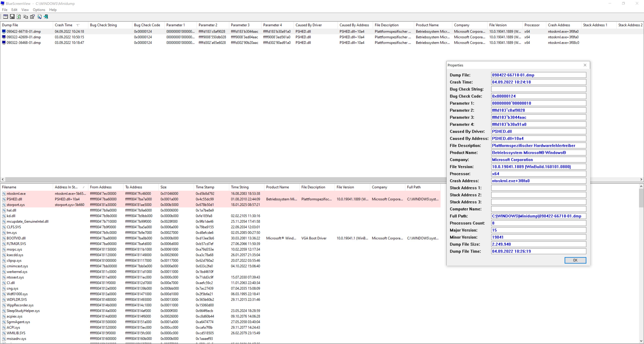
Task: Click the Bug Check Code column header
Action: point(147,25)
